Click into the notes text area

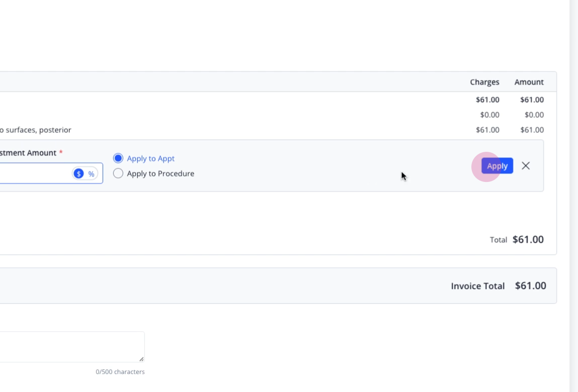pos(72,347)
